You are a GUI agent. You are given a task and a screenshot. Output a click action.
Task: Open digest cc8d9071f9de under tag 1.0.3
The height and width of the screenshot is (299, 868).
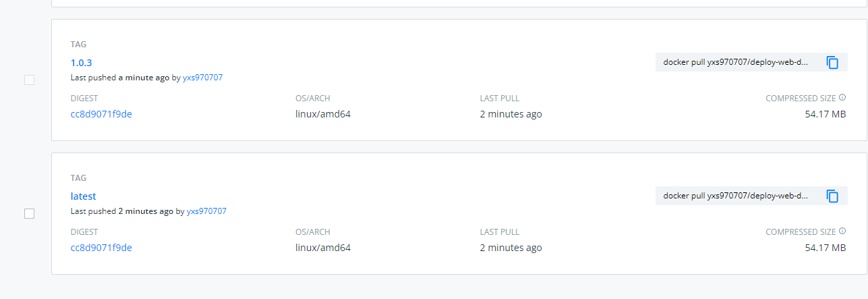101,114
